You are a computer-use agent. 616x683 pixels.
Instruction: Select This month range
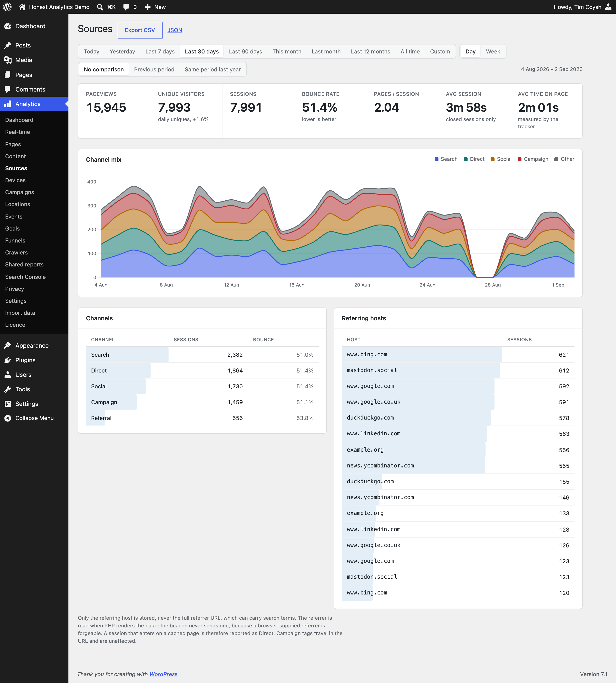tap(287, 52)
